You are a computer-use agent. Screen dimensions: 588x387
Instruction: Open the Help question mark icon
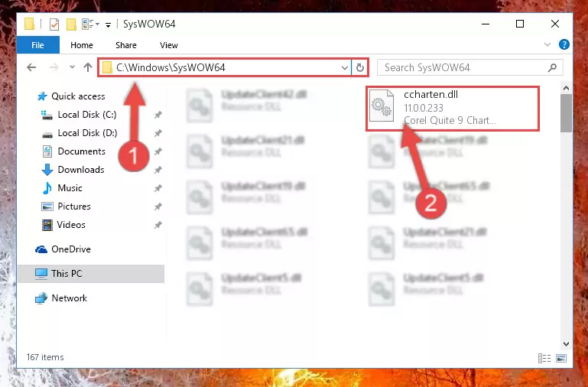point(564,44)
